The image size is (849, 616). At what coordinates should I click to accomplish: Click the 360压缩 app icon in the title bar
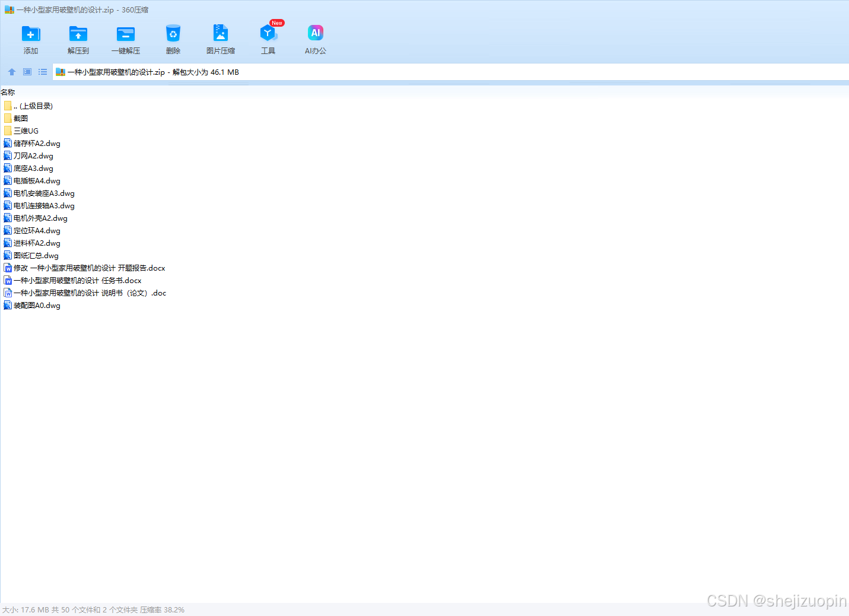9,9
